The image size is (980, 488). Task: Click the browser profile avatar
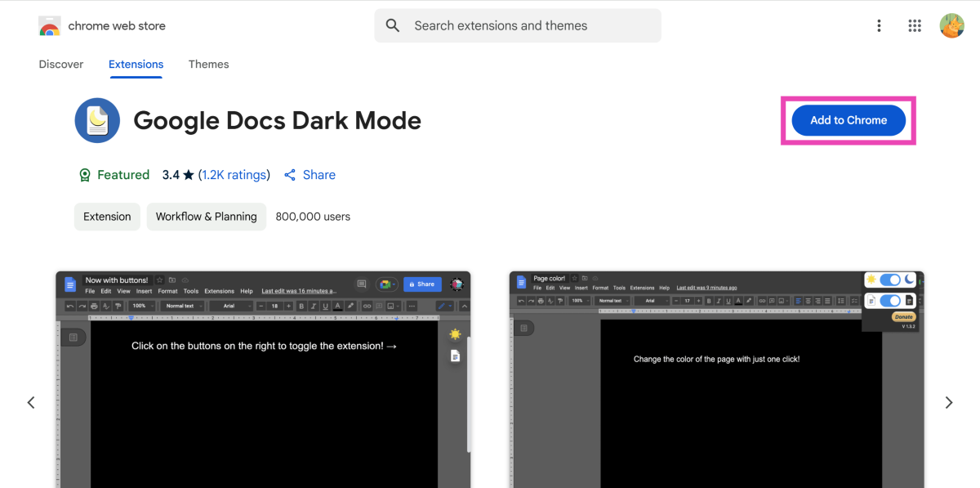pyautogui.click(x=951, y=25)
